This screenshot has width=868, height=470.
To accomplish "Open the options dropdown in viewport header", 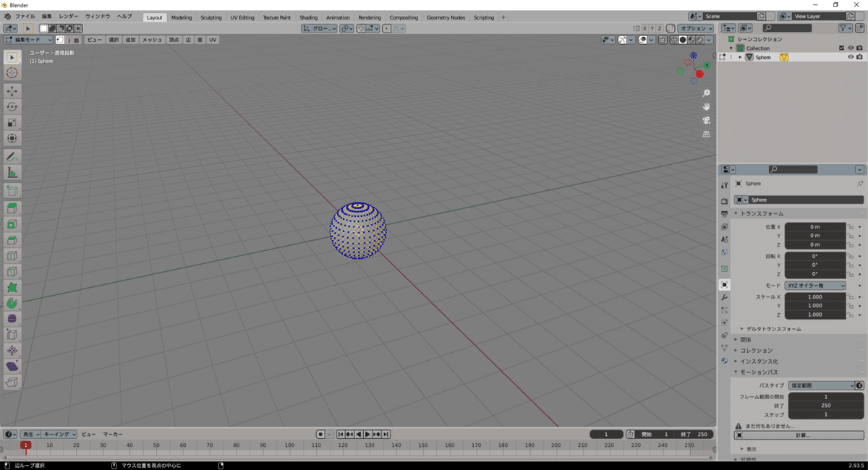I will [x=695, y=28].
